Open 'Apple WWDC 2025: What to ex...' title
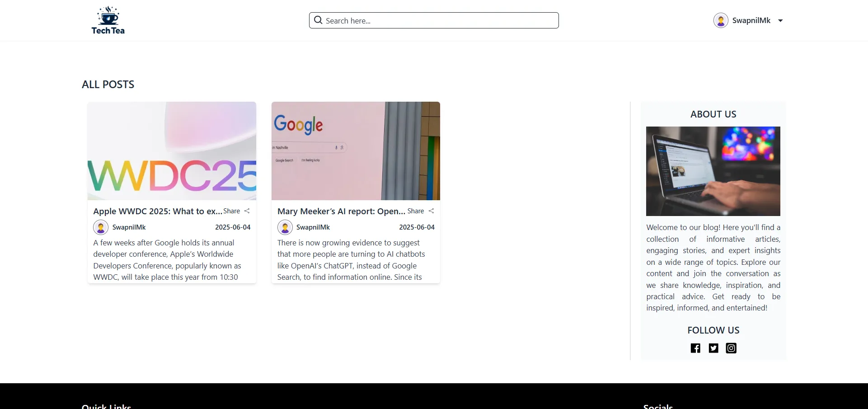The image size is (868, 409). [x=158, y=211]
